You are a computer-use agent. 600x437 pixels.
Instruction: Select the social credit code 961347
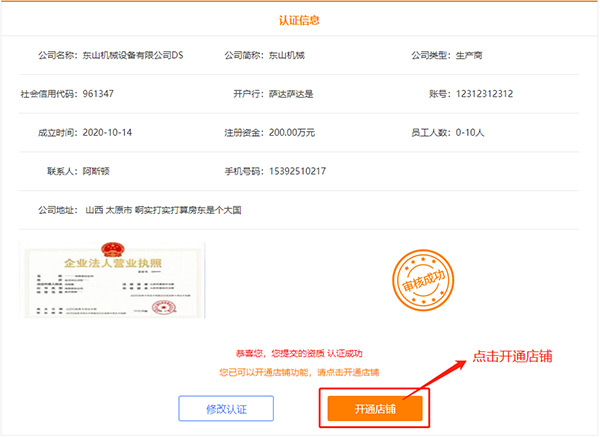pos(97,94)
